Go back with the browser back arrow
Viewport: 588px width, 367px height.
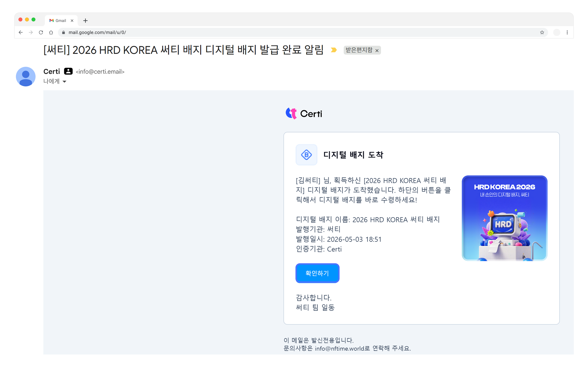(x=21, y=33)
